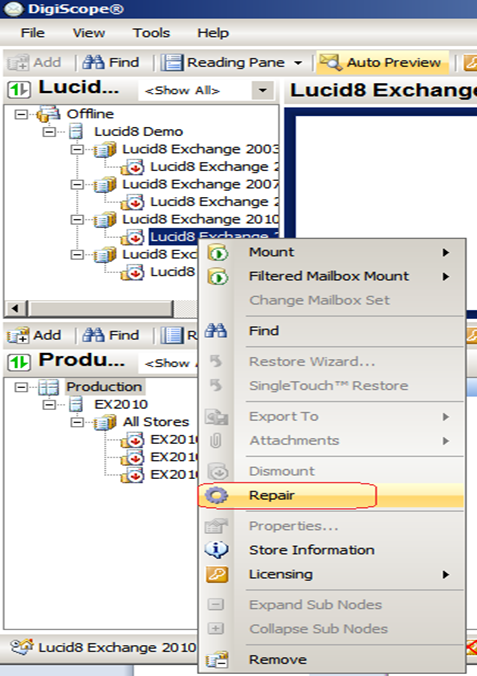Open the File menu

(x=32, y=33)
